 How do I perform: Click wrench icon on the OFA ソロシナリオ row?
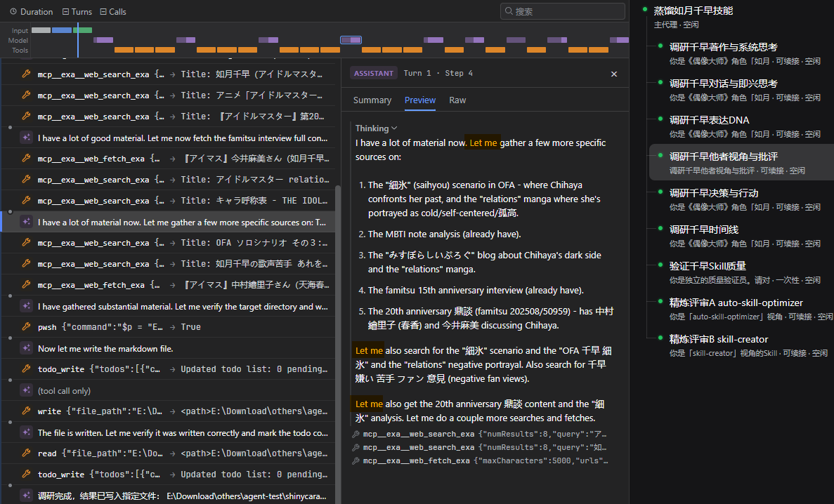click(x=26, y=243)
